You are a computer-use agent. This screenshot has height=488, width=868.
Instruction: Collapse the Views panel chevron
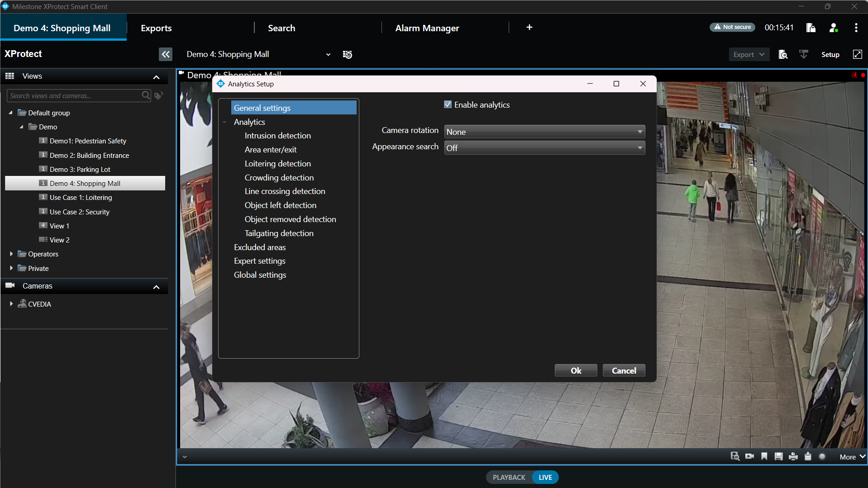pos(157,77)
